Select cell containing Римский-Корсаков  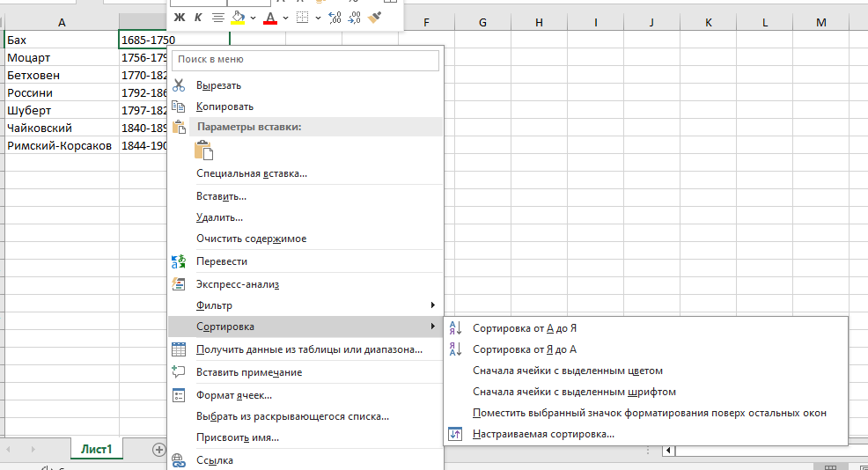pyautogui.click(x=62, y=145)
